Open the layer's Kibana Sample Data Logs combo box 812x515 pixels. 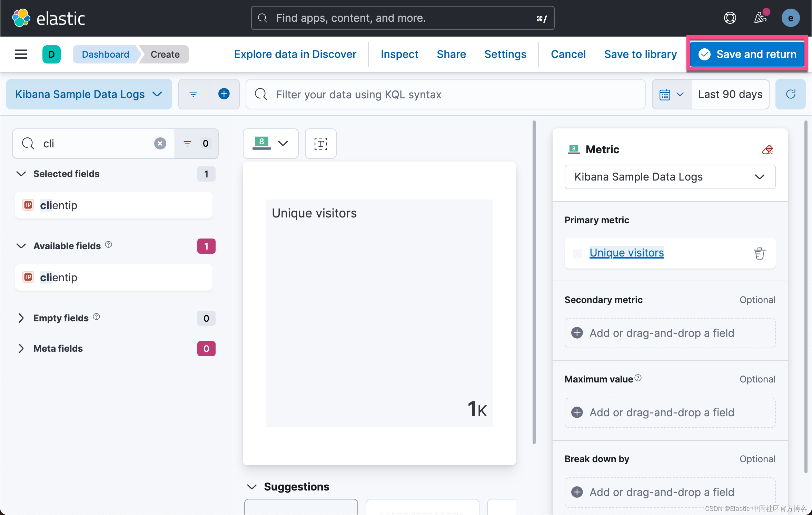point(670,177)
